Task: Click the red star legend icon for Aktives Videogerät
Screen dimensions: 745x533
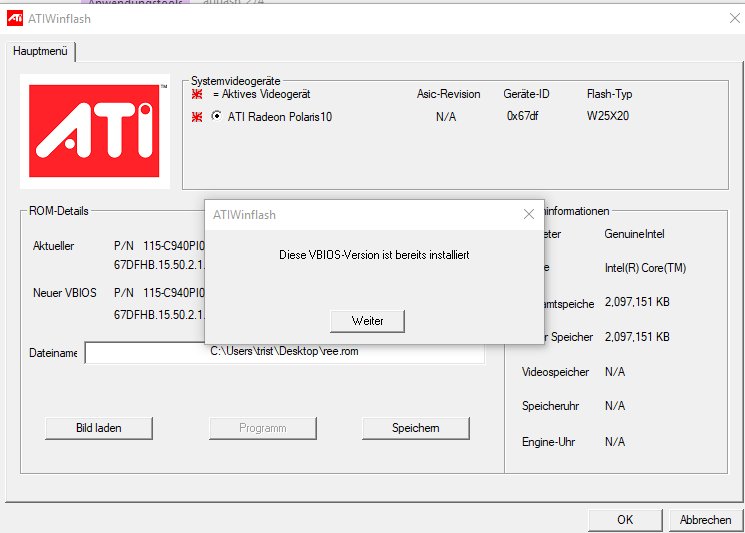Action: click(x=197, y=94)
